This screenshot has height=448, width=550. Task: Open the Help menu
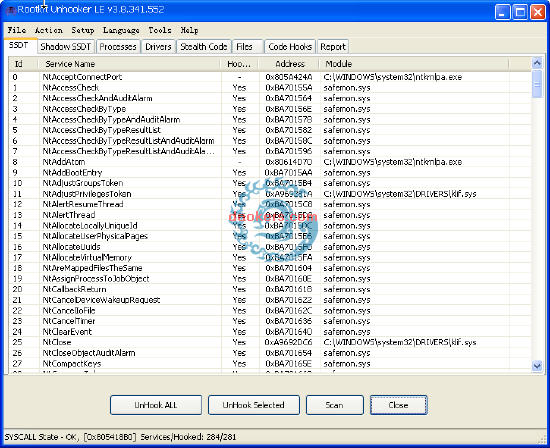[189, 30]
